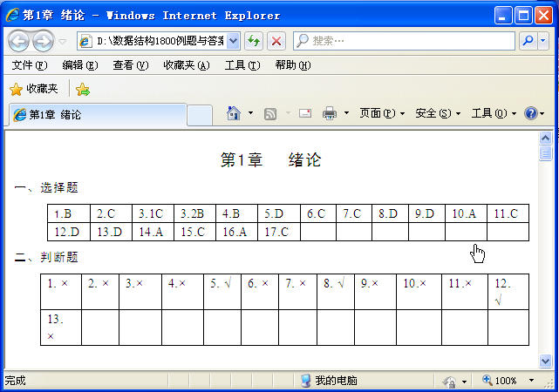The height and width of the screenshot is (392, 559).
Task: Click table cell 12.D
Action: coord(69,232)
